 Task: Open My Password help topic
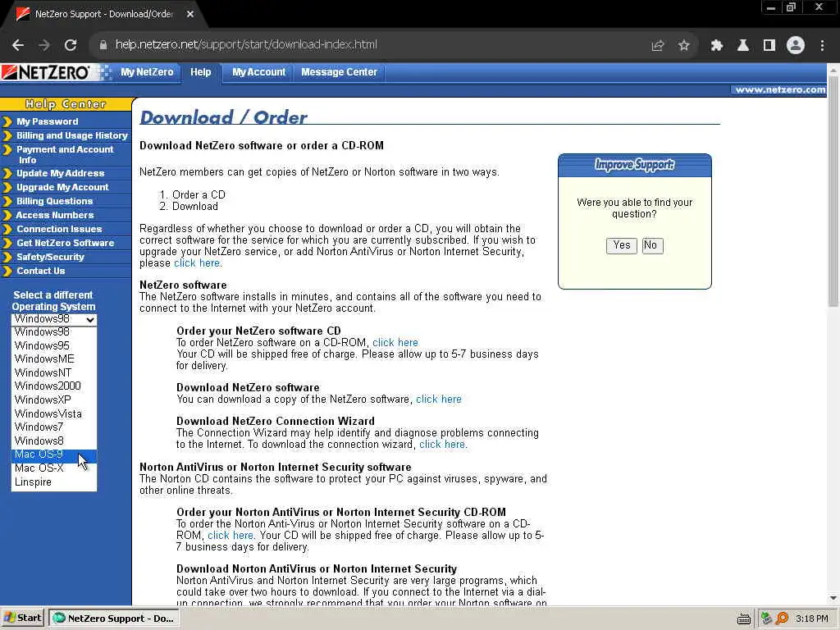coord(47,121)
